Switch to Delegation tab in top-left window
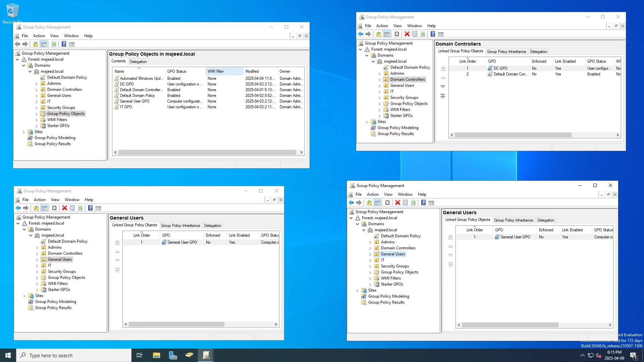This screenshot has width=644, height=362. (138, 62)
